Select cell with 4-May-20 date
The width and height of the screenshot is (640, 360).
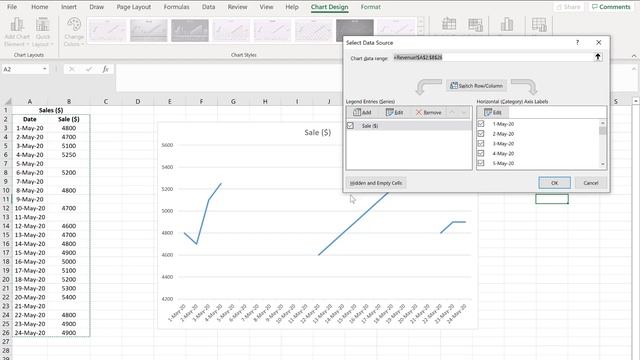30,155
